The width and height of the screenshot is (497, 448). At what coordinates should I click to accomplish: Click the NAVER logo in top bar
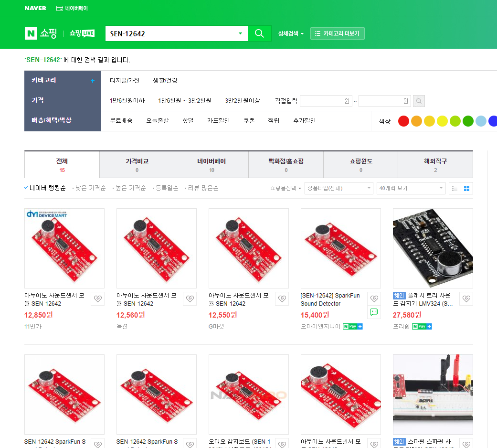[x=35, y=8]
